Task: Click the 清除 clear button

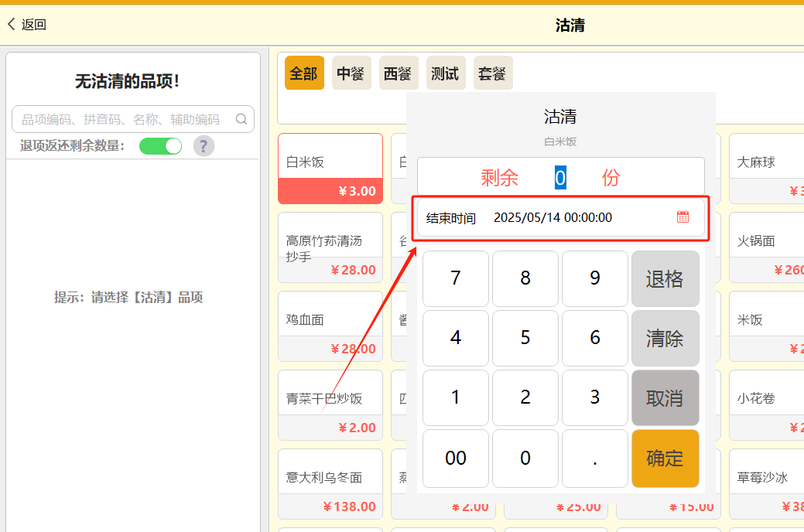Action: [x=665, y=338]
